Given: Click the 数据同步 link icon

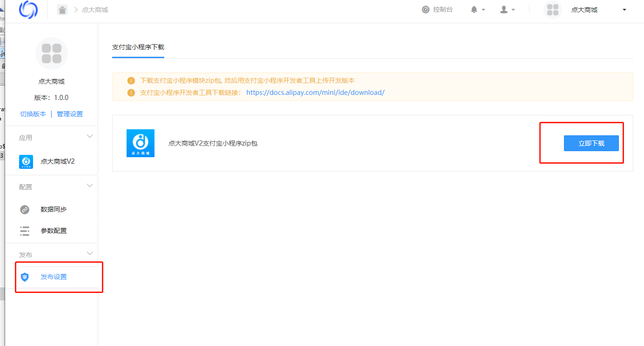Looking at the screenshot, I should [x=25, y=210].
